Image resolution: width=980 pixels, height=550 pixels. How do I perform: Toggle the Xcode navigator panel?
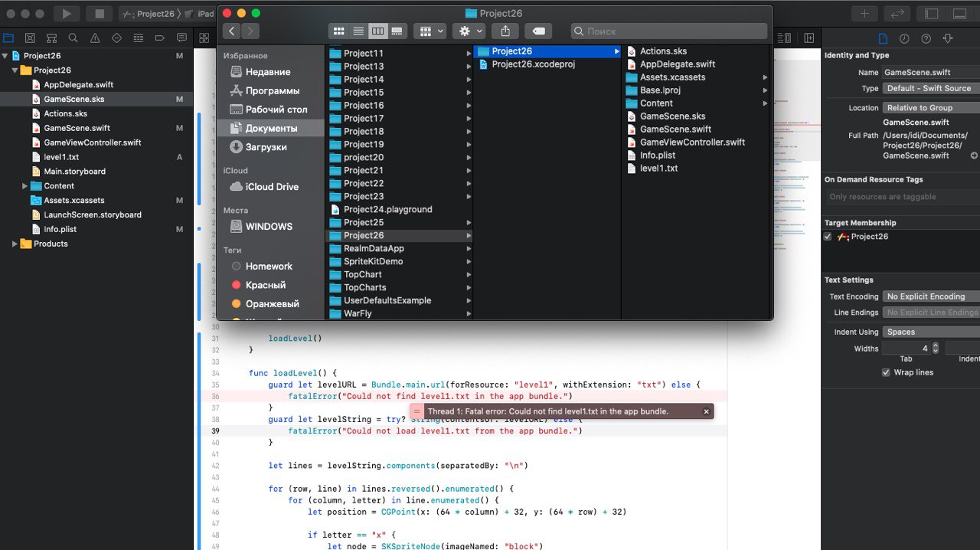click(x=931, y=13)
